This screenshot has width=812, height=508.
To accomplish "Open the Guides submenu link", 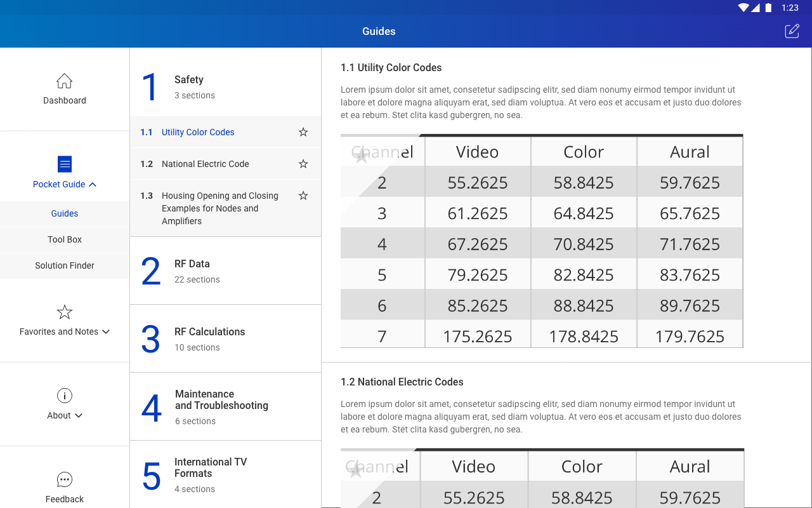I will click(x=65, y=213).
